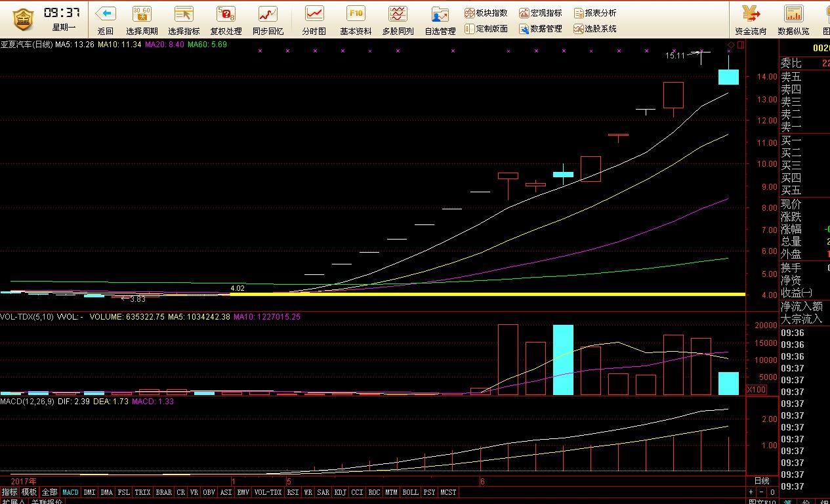Switch to the WR indicator tab
Screen dimensions: 830x504
pyautogui.click(x=308, y=492)
